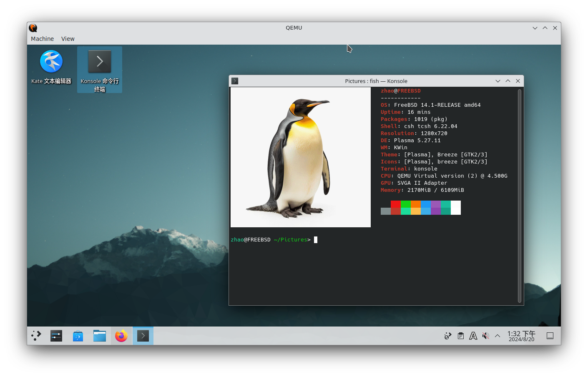Click the Konsole taskbar entry
This screenshot has height=377, width=588.
click(143, 336)
